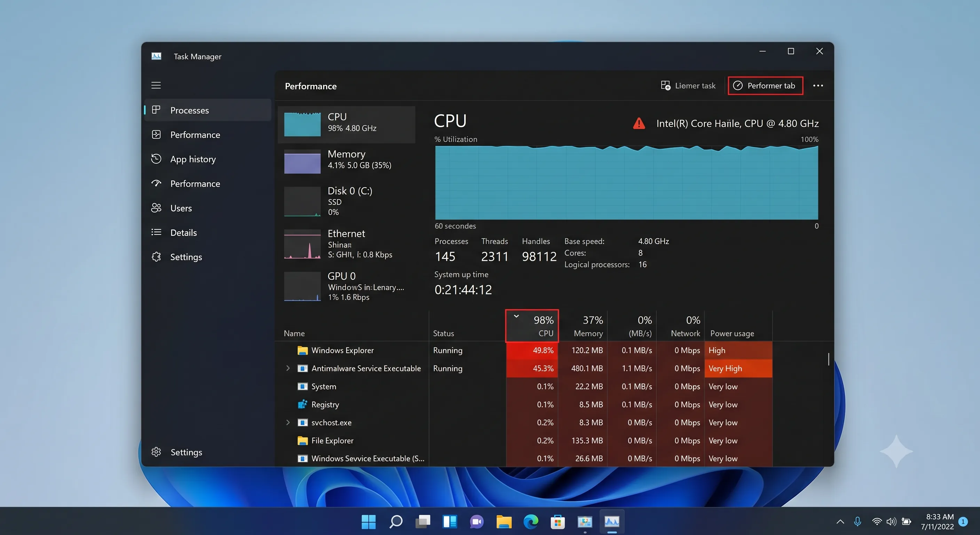Open Settings at sidebar bottom

[x=208, y=452]
